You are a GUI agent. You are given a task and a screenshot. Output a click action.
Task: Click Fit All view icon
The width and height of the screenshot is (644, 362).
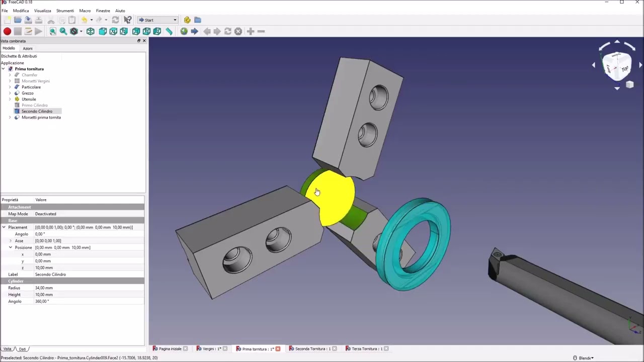pos(52,31)
